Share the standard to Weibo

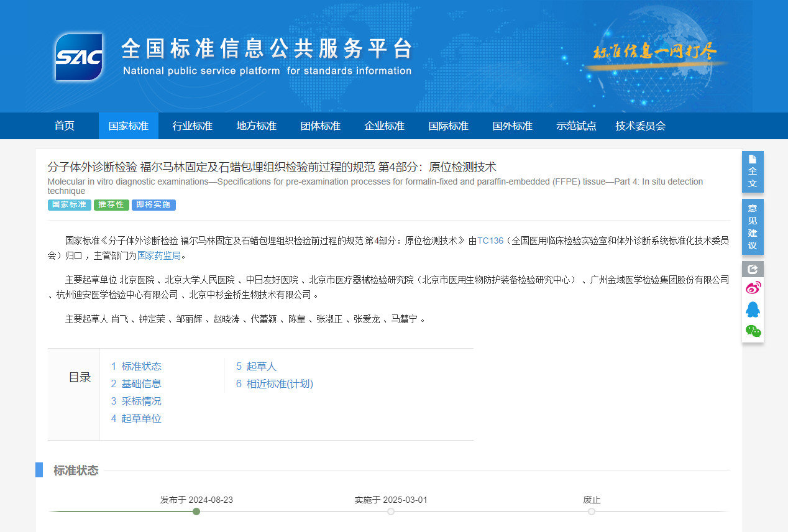pos(753,287)
